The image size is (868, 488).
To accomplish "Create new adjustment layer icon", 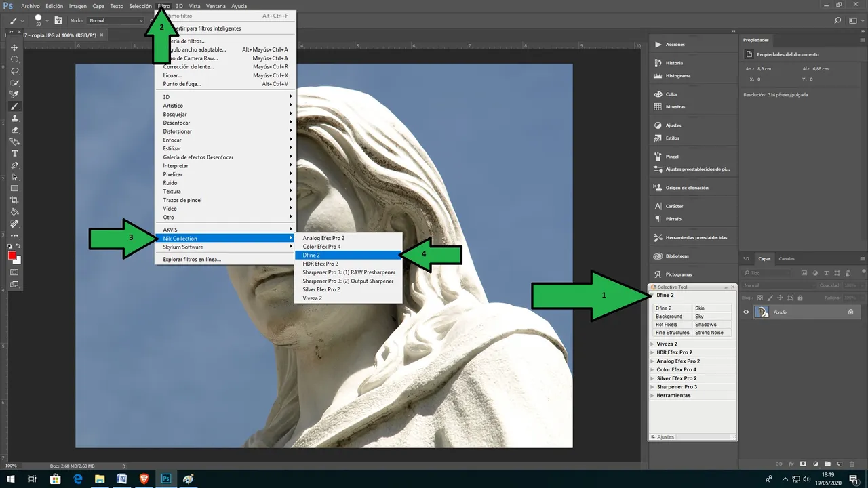I will [816, 464].
